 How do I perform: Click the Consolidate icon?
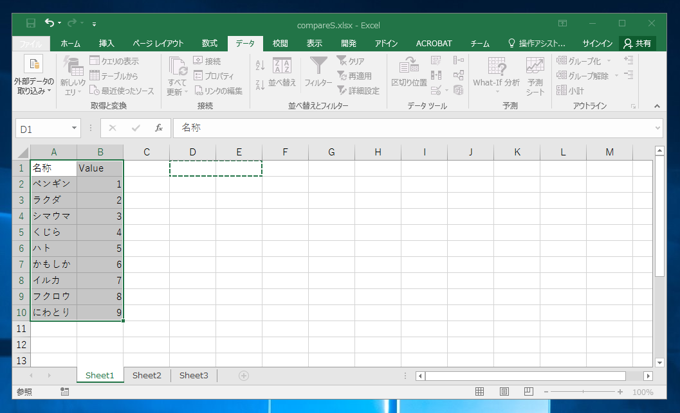(x=458, y=60)
